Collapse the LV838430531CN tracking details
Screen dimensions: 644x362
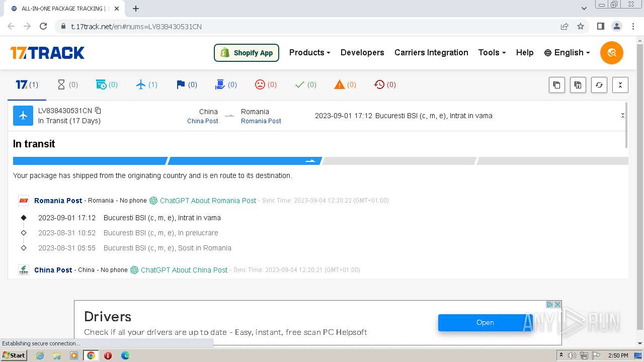point(622,116)
